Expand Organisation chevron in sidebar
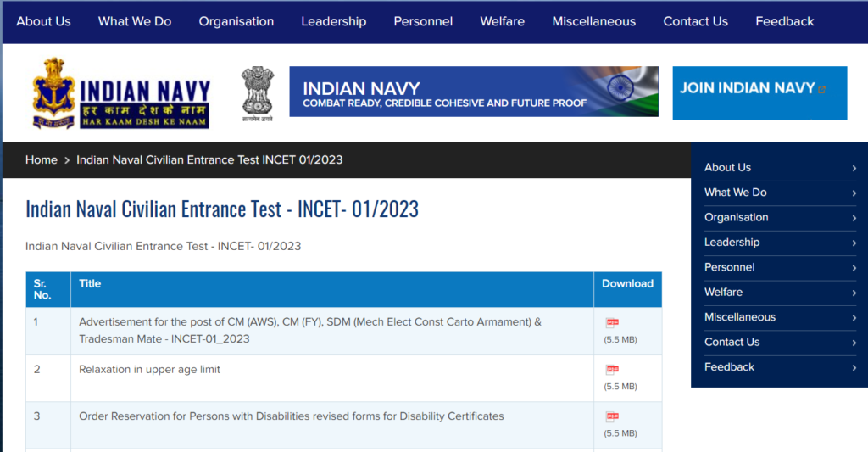Image resolution: width=868 pixels, height=452 pixels. [854, 218]
